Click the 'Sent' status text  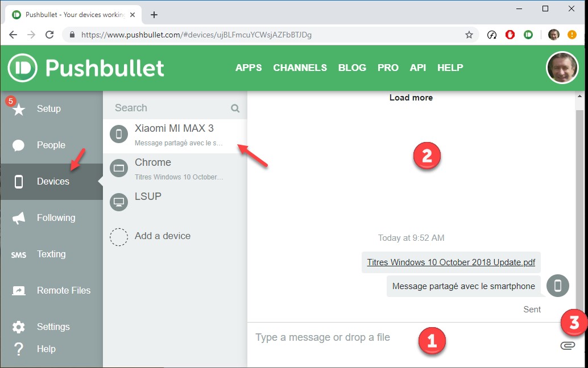532,310
